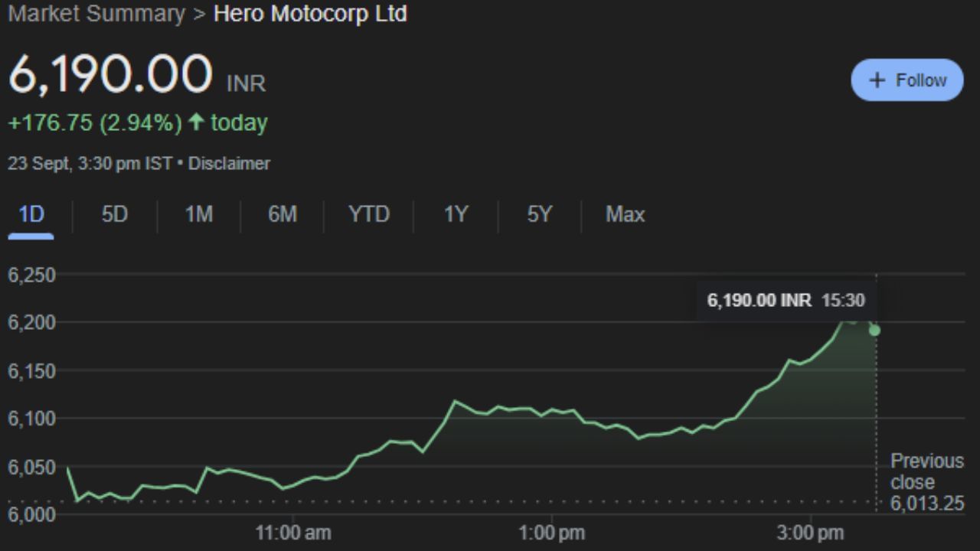Click the 3:00 pm axis label
The image size is (980, 551).
point(809,533)
